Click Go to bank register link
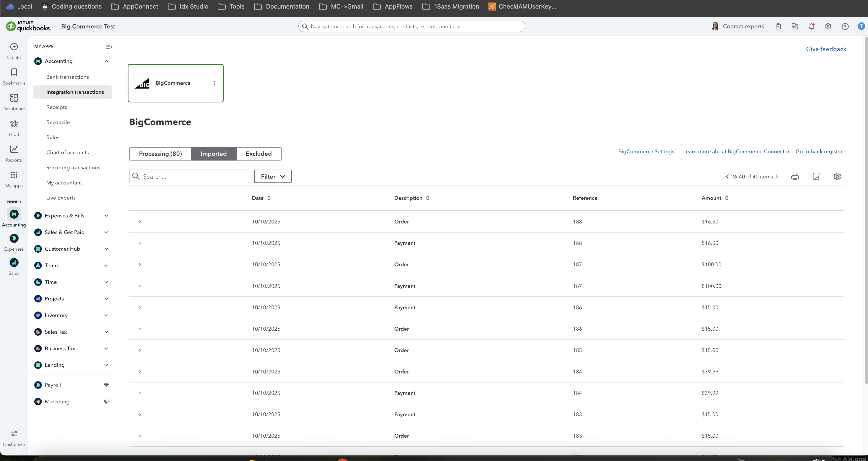This screenshot has width=868, height=461. click(x=819, y=151)
